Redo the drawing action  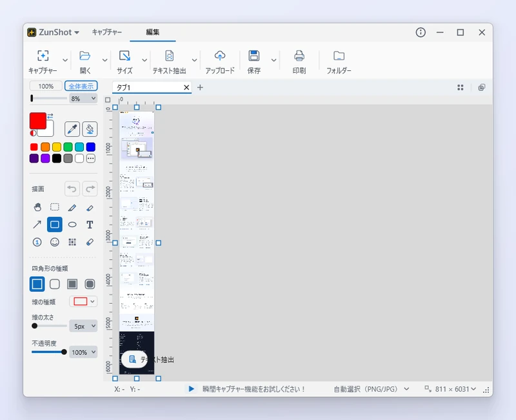pos(90,189)
